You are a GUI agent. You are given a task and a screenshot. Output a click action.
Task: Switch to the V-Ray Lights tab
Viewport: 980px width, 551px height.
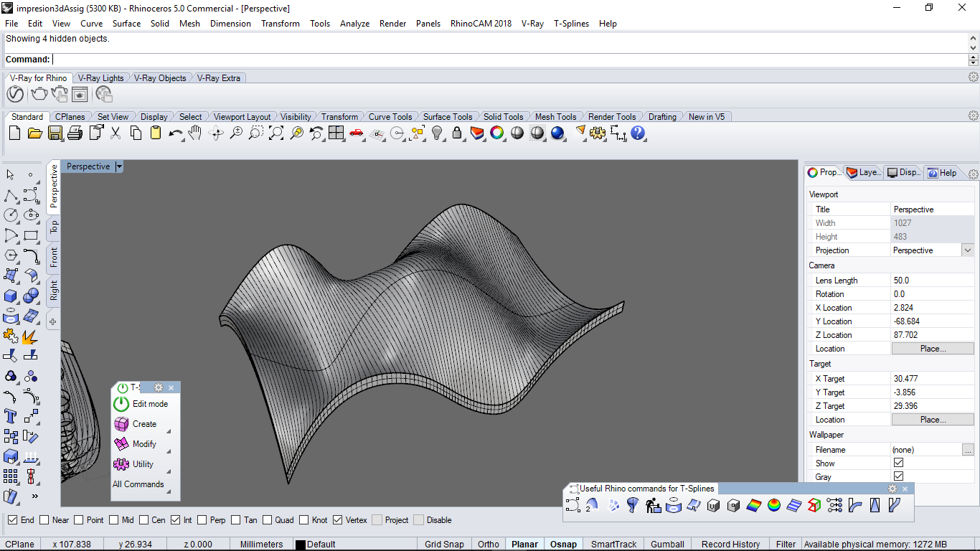point(100,78)
